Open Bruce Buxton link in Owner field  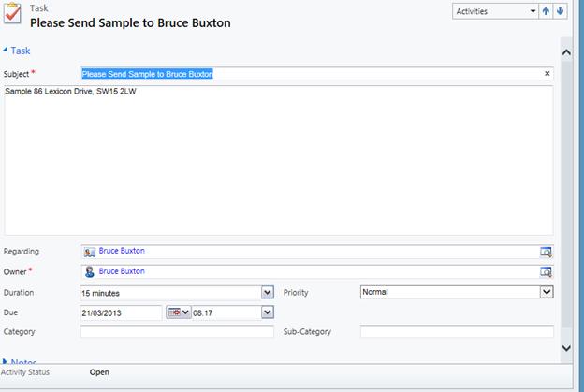(x=122, y=271)
